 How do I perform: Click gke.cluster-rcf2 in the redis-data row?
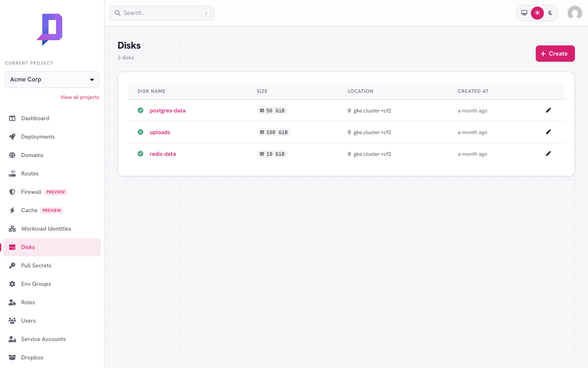pos(372,154)
